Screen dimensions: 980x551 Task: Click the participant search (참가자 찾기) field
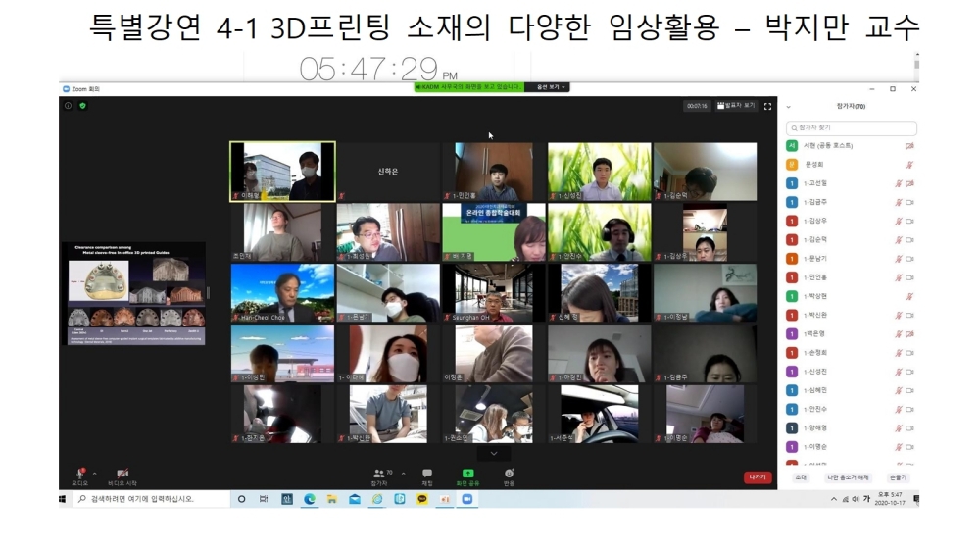(x=852, y=127)
